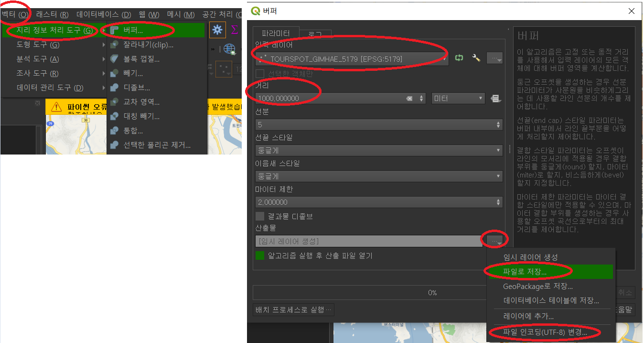The image size is (644, 343).
Task: Click the dissolve icon beside 디졸브...
Action: pos(114,88)
